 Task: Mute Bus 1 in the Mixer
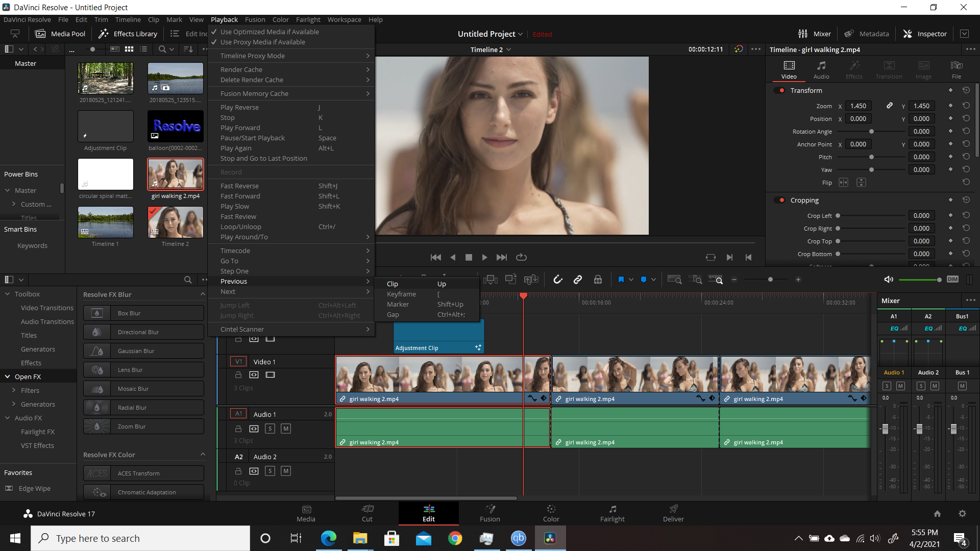(x=962, y=386)
